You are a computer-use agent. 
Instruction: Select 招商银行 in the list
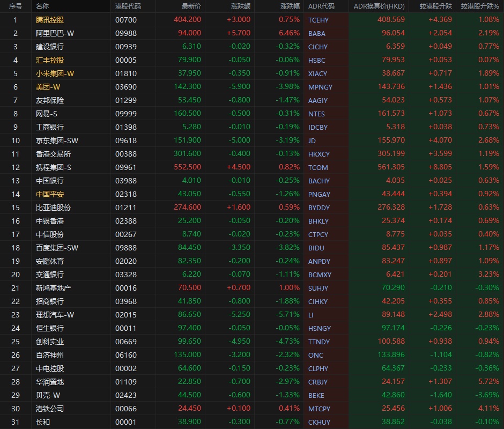(50, 301)
